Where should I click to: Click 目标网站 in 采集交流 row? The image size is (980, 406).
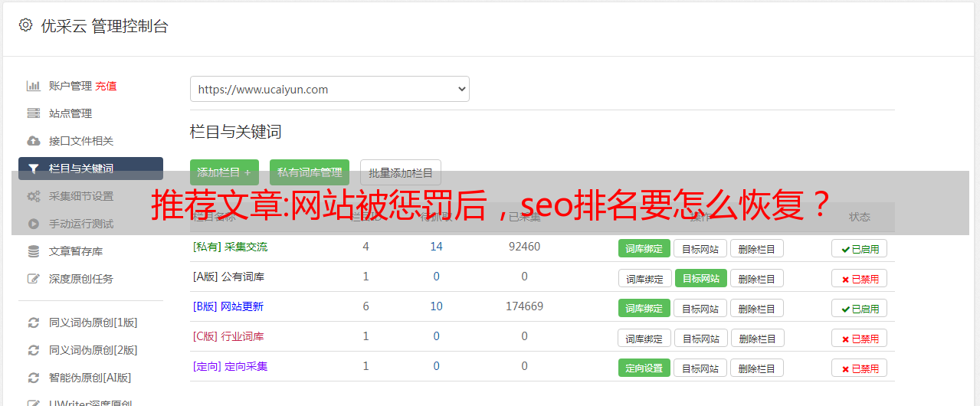point(700,248)
